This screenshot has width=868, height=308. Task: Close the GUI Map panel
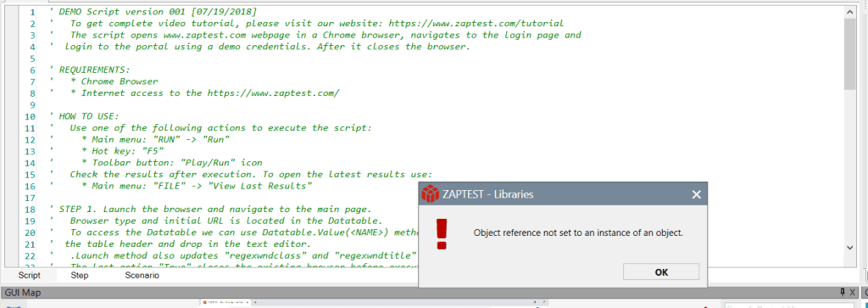[x=854, y=293]
